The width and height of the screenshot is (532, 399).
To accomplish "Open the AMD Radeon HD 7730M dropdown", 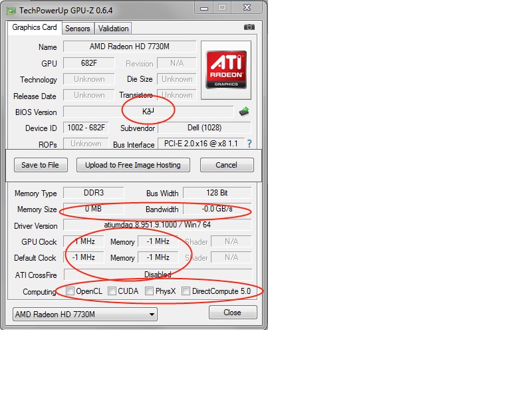I will tap(85, 314).
